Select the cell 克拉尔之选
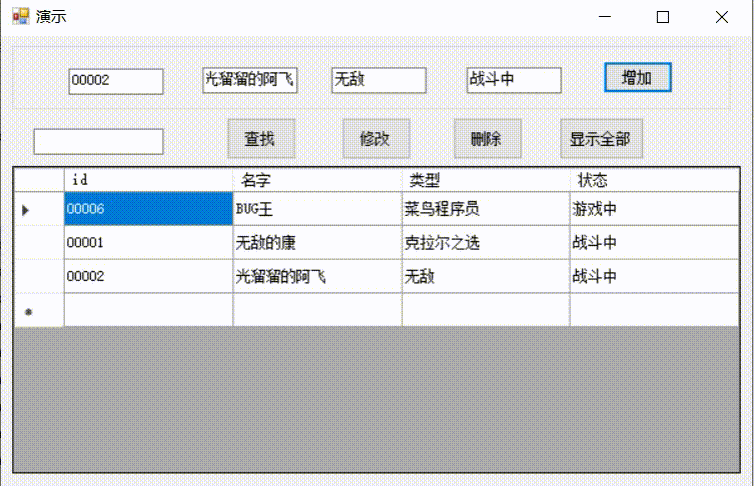Viewport: 754px width, 486px height. (x=486, y=242)
